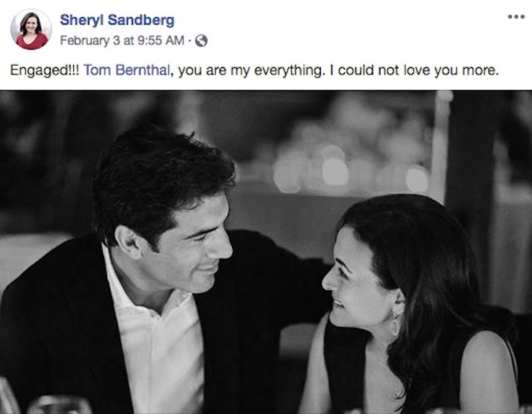Click the round profile picture avatar
Viewport: 532px width, 414px height.
coord(31,29)
